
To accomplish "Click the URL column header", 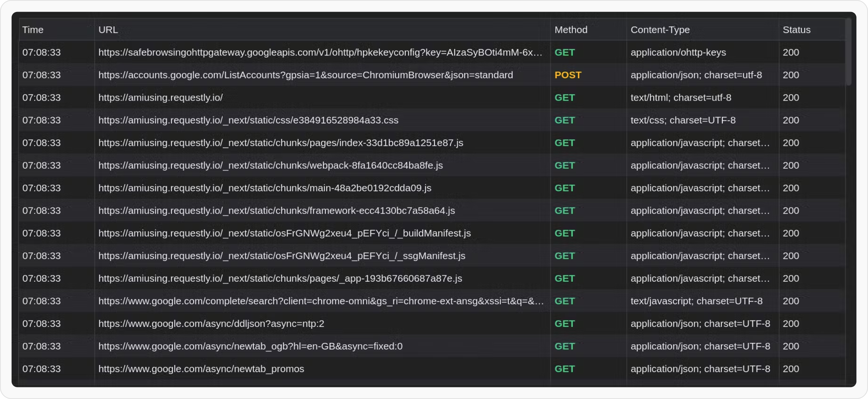I will point(108,30).
